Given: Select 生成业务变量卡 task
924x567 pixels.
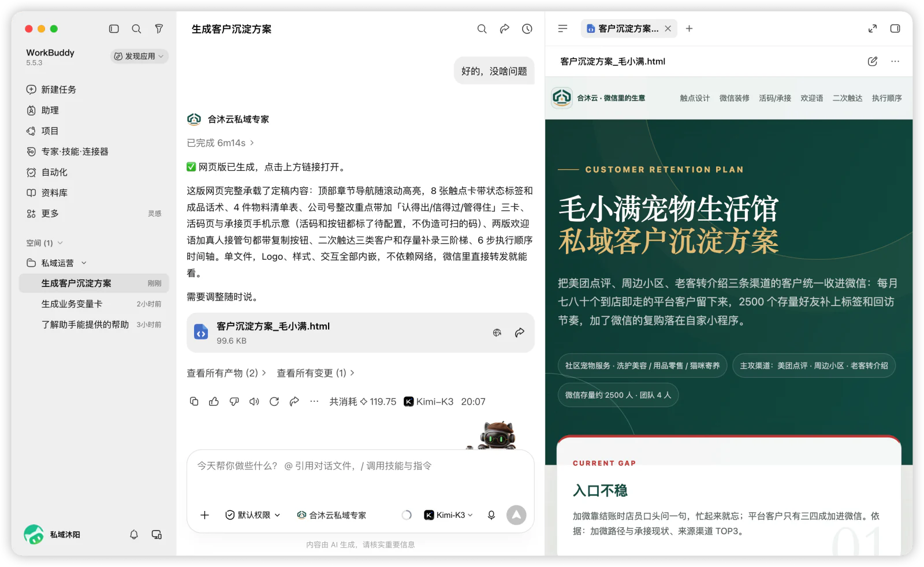Looking at the screenshot, I should [94, 304].
